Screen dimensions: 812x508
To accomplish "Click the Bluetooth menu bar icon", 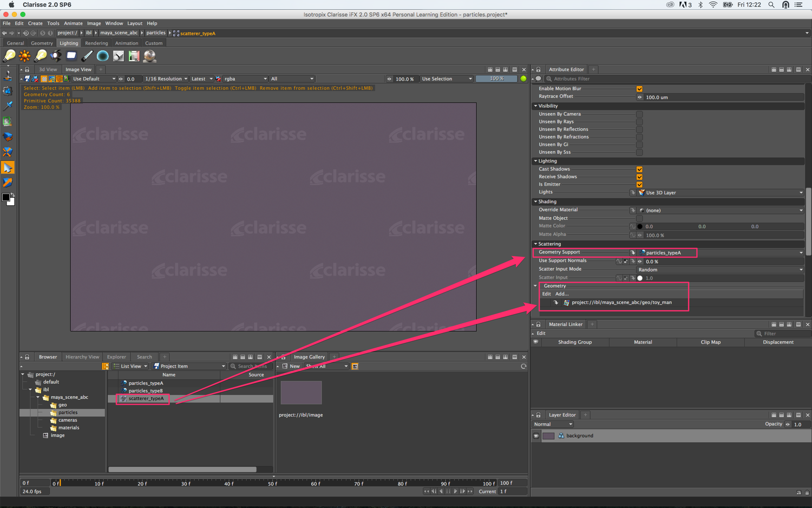I will [x=700, y=5].
